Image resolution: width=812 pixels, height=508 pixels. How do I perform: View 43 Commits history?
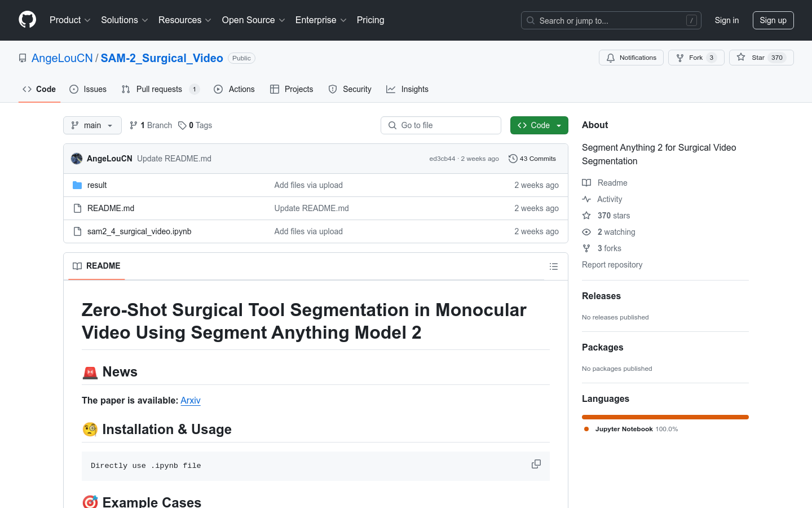[x=532, y=159]
